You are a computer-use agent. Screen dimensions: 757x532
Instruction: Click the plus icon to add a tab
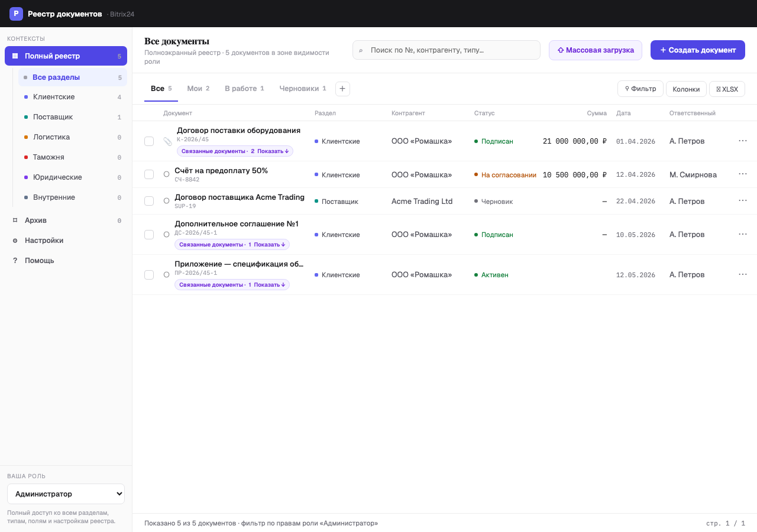click(x=342, y=89)
